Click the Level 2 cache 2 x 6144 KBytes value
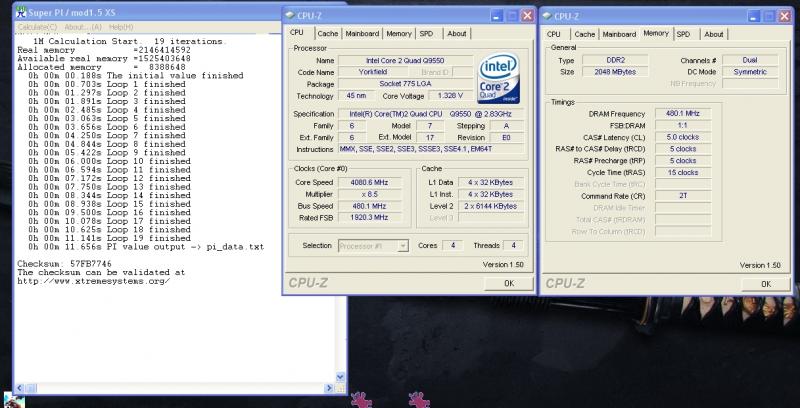Screen dimensions: 800x408 (x=490, y=206)
